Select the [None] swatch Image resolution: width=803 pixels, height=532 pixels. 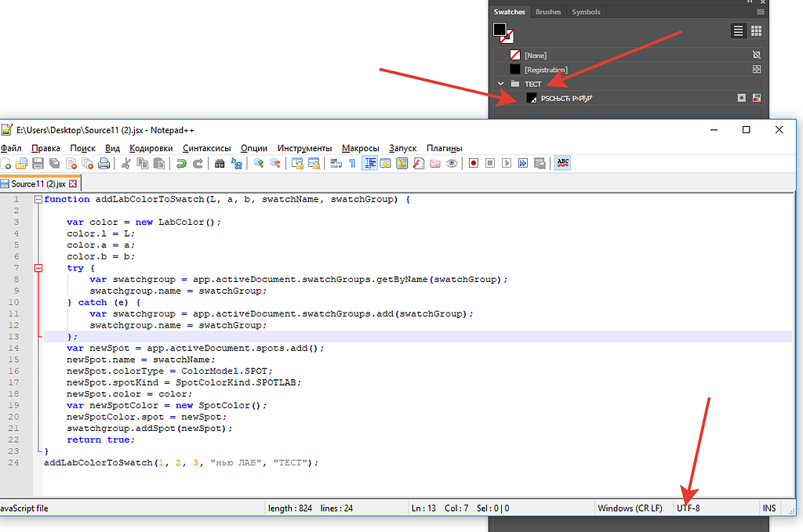[x=628, y=56]
